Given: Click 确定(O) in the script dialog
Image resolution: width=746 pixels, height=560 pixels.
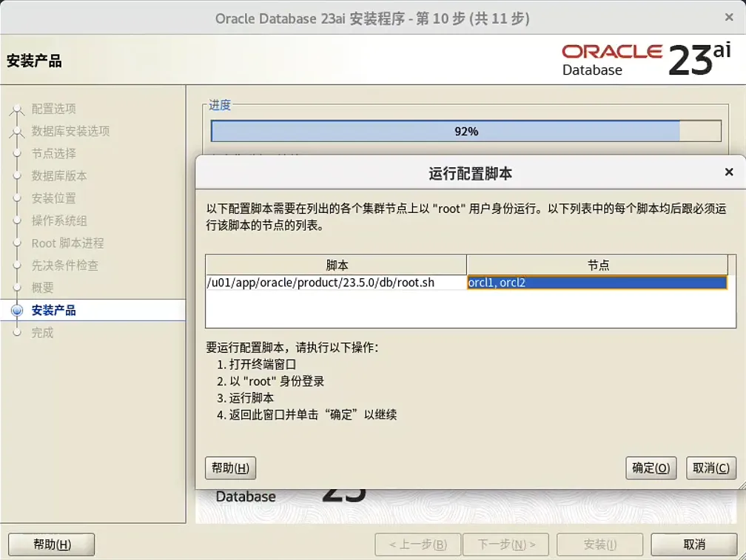Looking at the screenshot, I should pyautogui.click(x=651, y=468).
